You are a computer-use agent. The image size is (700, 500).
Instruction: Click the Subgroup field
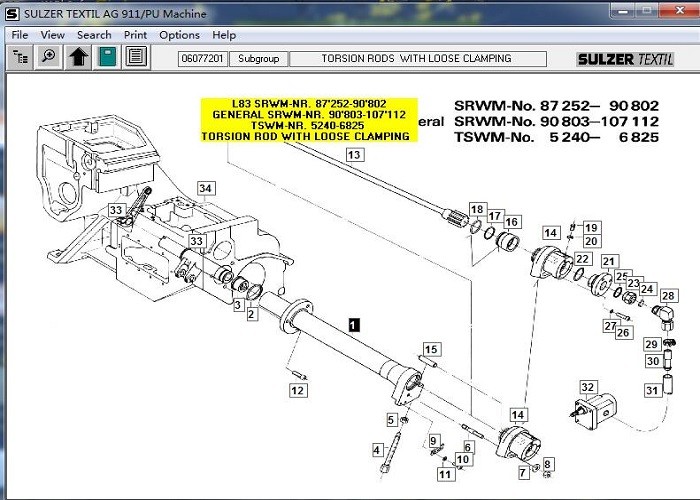coord(258,58)
